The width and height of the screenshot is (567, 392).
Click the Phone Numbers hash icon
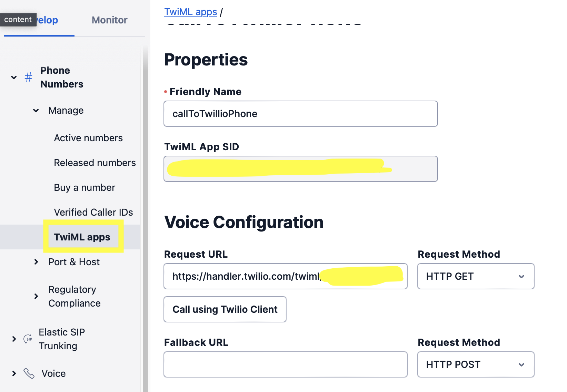click(28, 77)
